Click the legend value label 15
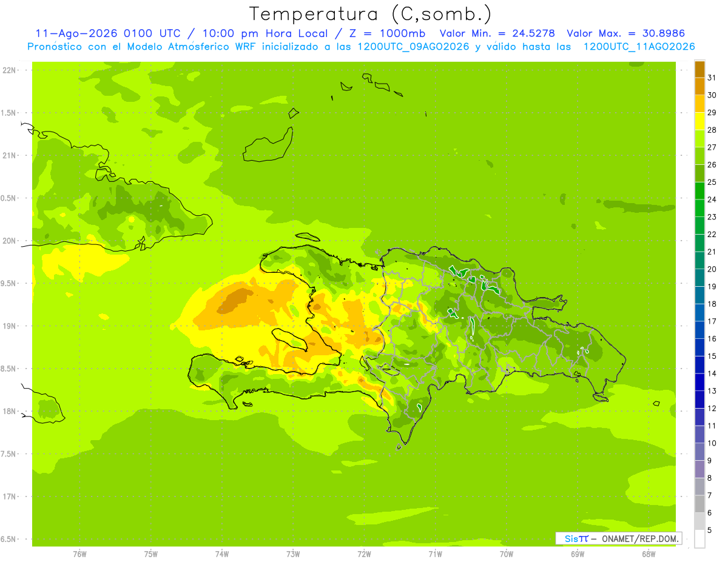This screenshot has height=562, width=728. pos(712,356)
